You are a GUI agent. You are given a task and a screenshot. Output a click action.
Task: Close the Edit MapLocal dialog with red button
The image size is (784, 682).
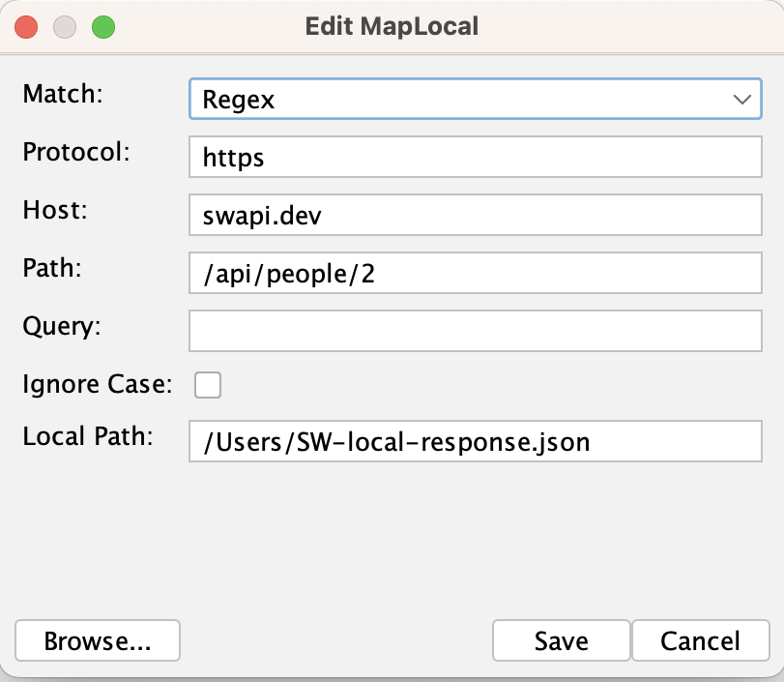(x=26, y=26)
